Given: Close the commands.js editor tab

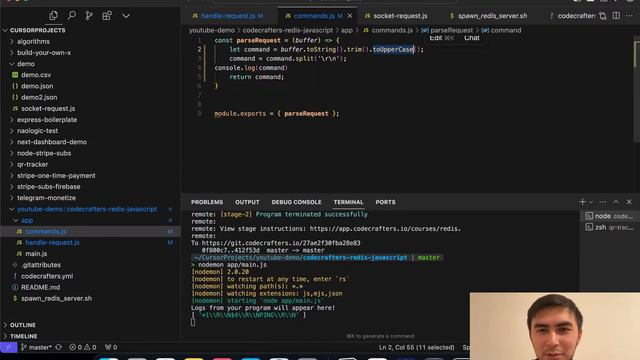Looking at the screenshot, I should (x=350, y=16).
